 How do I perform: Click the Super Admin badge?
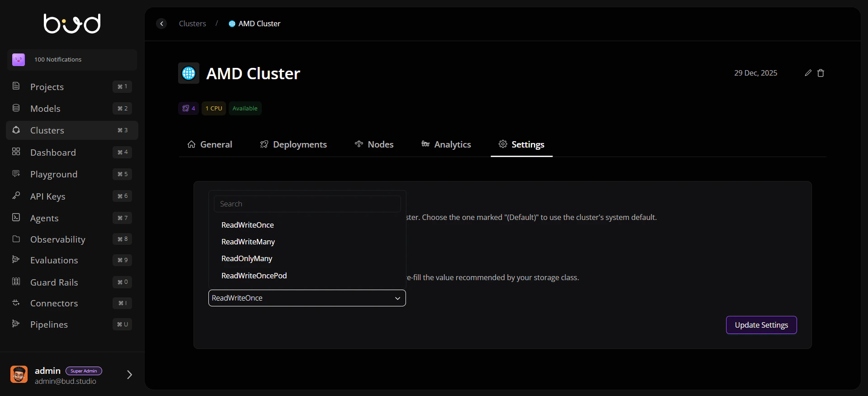click(x=84, y=371)
